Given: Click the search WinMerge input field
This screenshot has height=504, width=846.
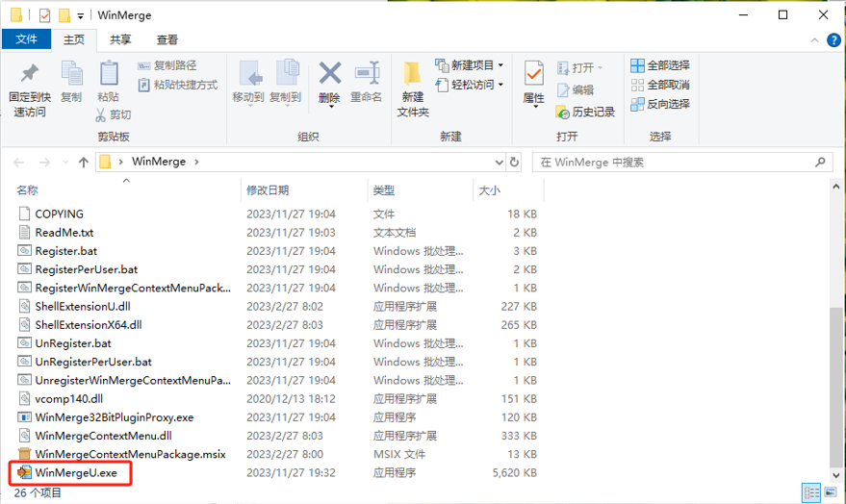Looking at the screenshot, I should pyautogui.click(x=681, y=163).
